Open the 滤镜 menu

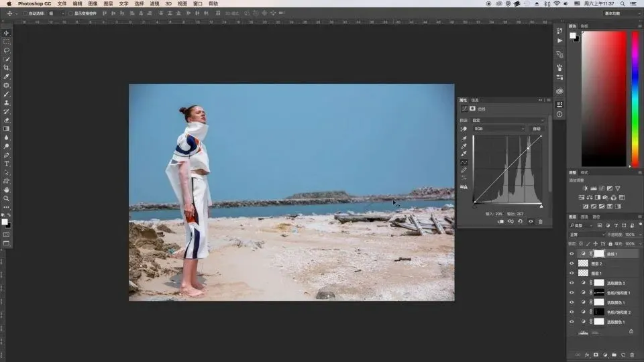click(154, 3)
